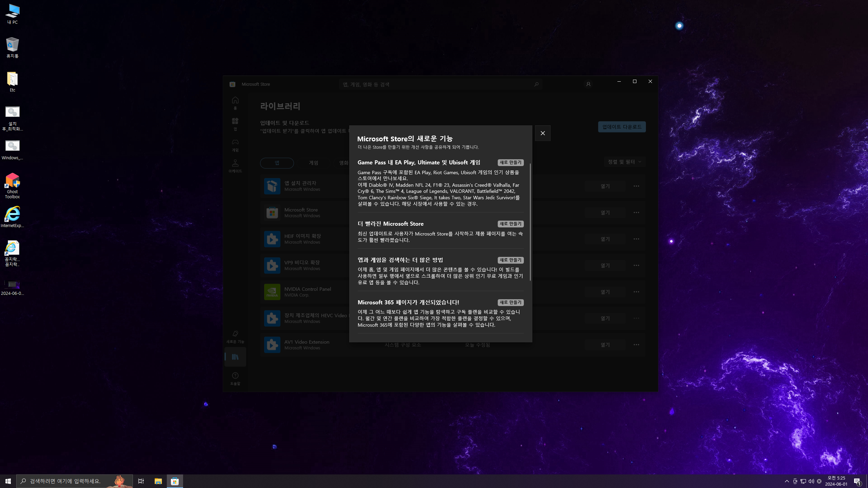This screenshot has height=488, width=868.
Task: Click the What's New sidebar icon
Action: pos(235,337)
